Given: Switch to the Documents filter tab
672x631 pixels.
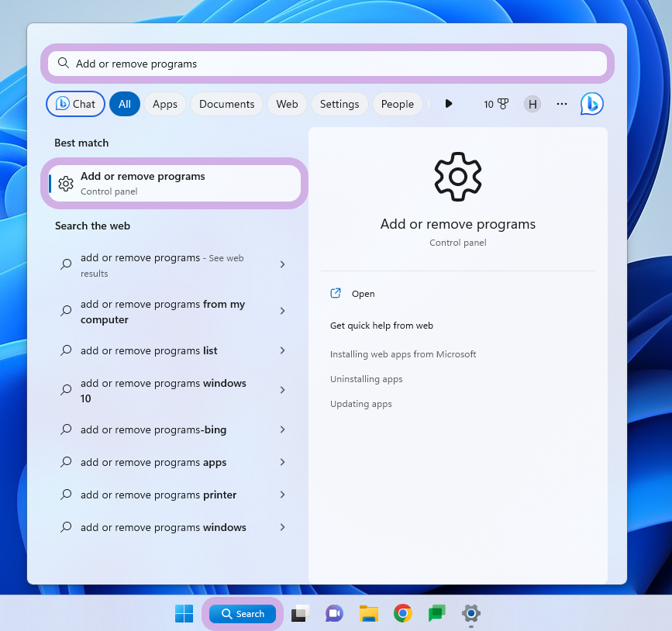Looking at the screenshot, I should click(226, 104).
